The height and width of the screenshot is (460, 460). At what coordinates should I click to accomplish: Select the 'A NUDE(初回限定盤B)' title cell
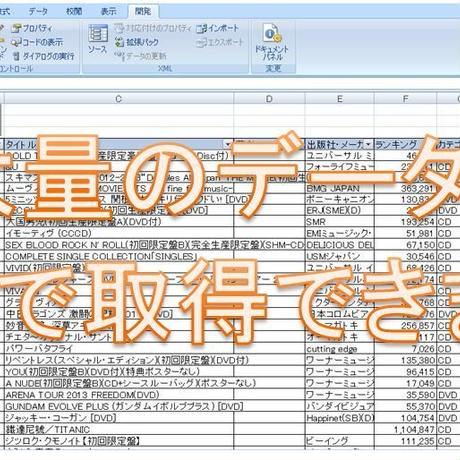click(x=119, y=383)
